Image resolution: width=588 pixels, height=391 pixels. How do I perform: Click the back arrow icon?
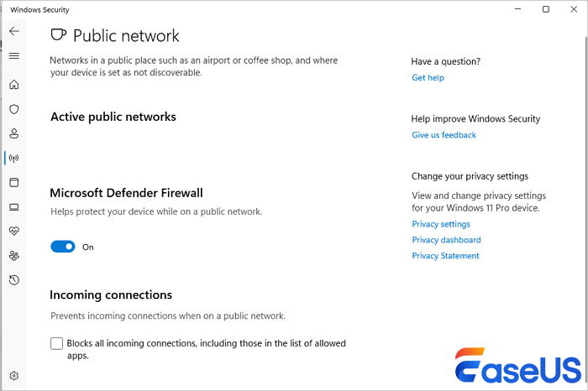tap(13, 31)
